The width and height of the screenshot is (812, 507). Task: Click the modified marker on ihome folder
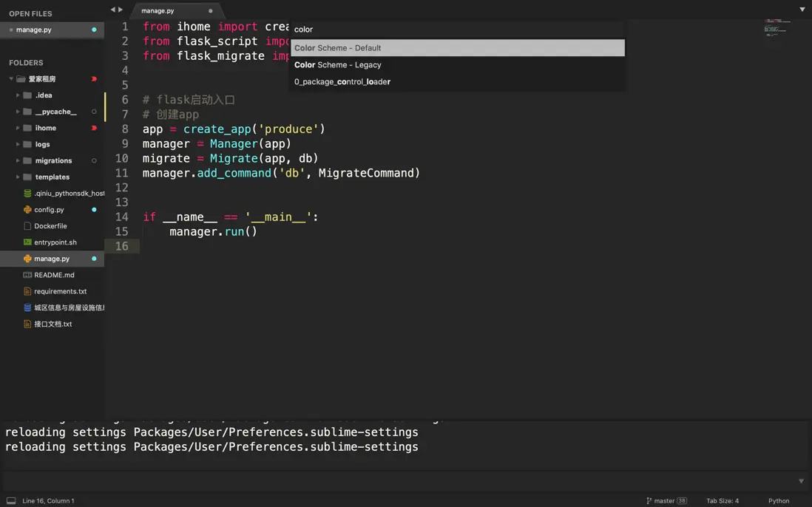[x=94, y=128]
